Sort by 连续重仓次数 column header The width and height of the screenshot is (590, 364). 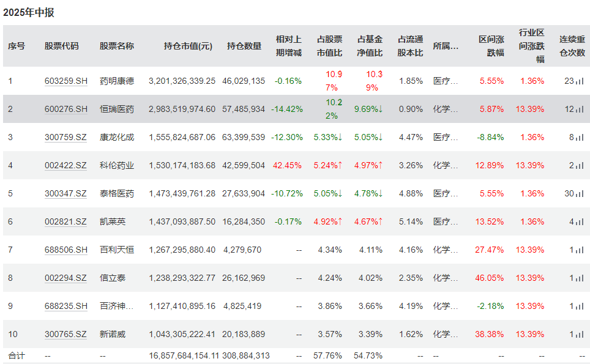[572, 46]
